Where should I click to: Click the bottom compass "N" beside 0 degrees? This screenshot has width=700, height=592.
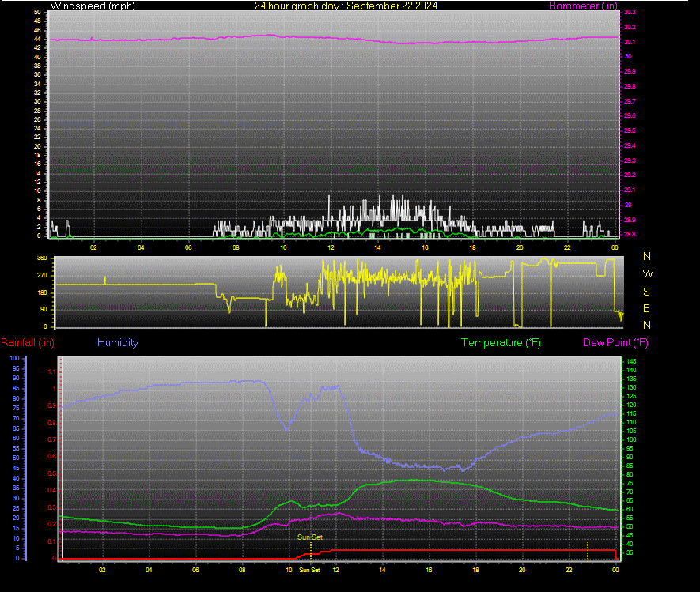click(647, 325)
